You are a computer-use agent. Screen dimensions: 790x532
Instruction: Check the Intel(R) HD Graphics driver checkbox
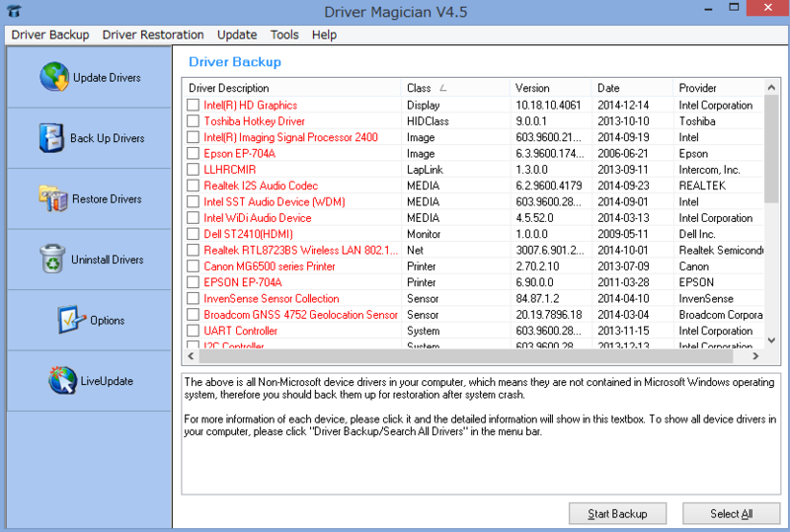coord(193,105)
